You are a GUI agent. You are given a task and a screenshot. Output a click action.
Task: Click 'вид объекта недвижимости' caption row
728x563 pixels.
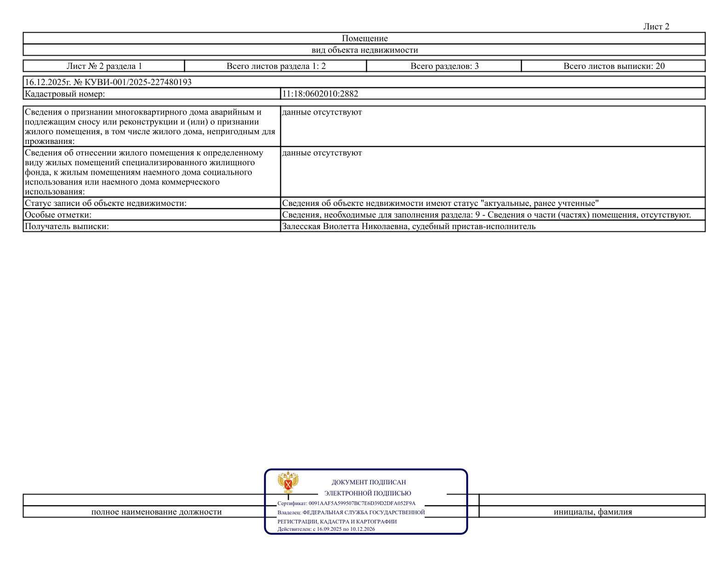(x=364, y=50)
